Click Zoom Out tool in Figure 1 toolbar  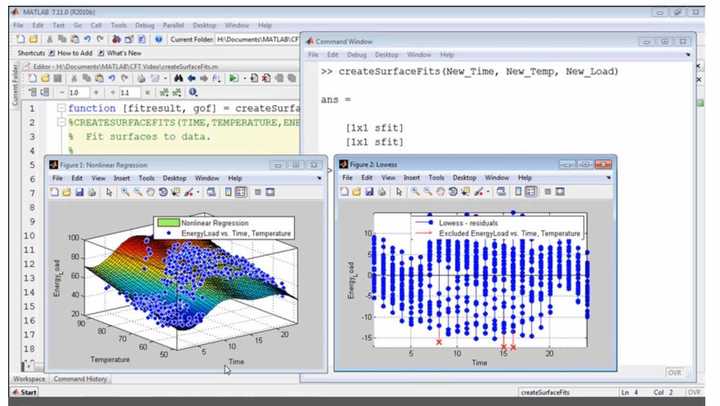[138, 192]
